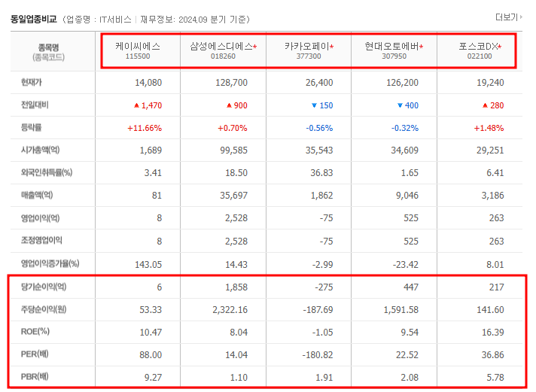Select the current price 26,400 cell

[319, 83]
